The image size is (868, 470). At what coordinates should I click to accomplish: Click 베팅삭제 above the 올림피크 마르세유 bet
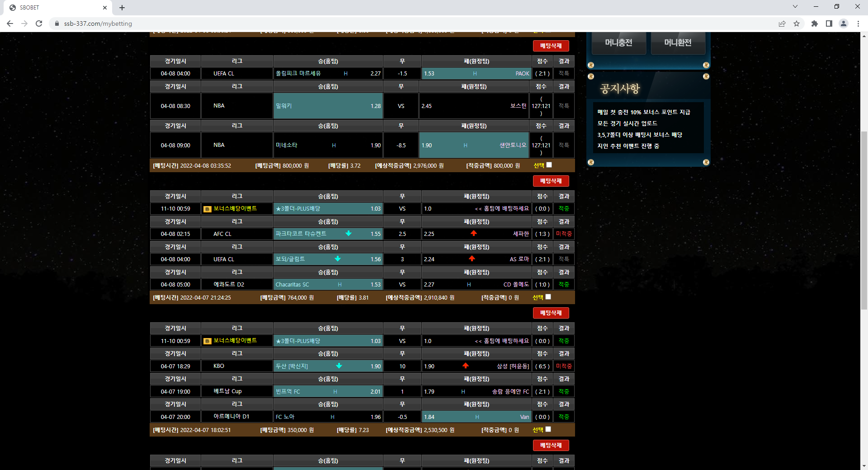(551, 46)
